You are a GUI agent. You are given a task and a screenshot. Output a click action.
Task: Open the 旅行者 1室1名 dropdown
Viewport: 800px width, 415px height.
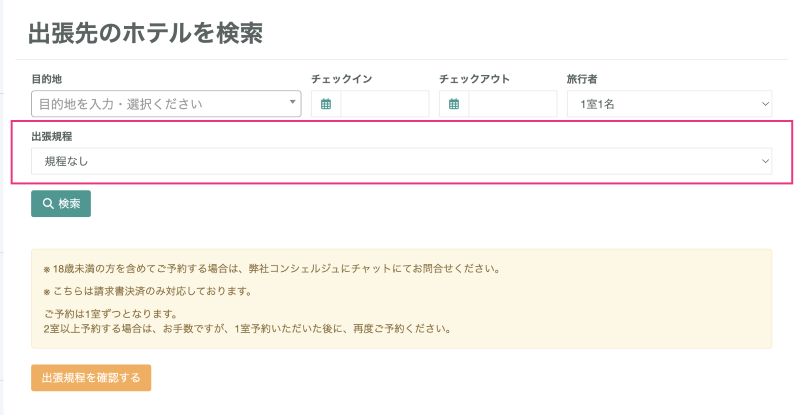(669, 104)
